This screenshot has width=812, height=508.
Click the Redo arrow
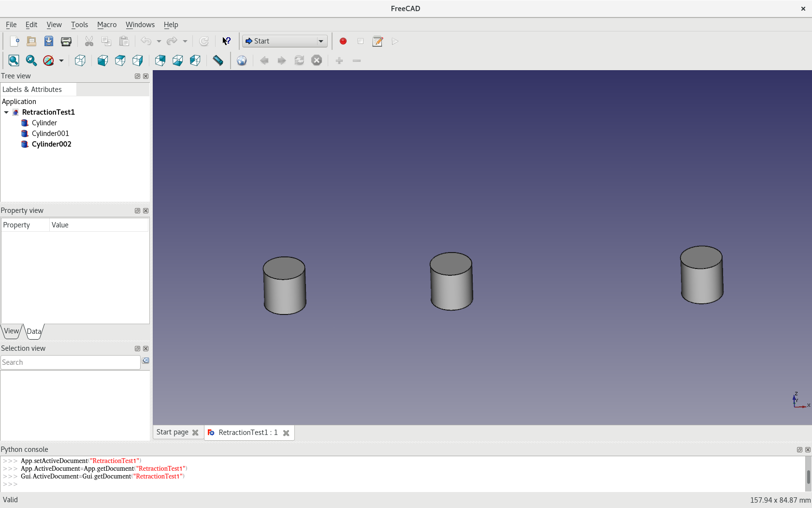tap(172, 41)
